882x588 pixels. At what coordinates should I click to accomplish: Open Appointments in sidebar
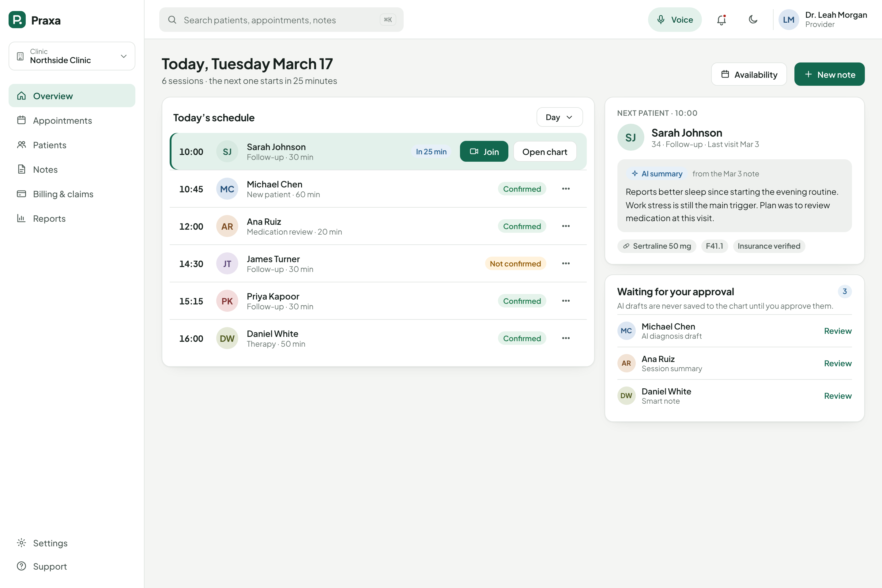[x=72, y=120]
